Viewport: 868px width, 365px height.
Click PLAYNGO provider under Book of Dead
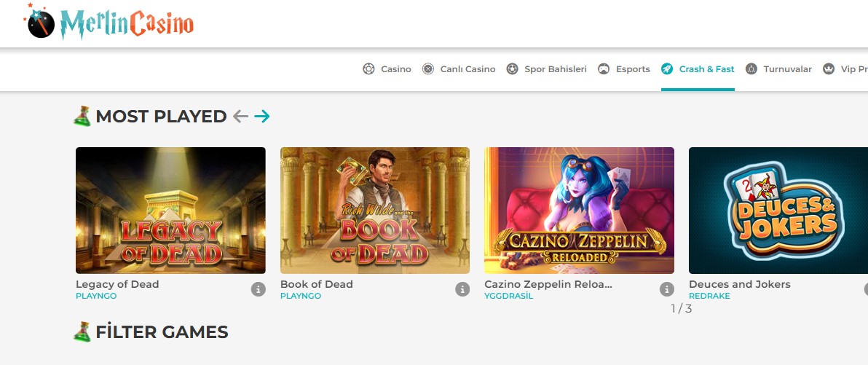(301, 296)
